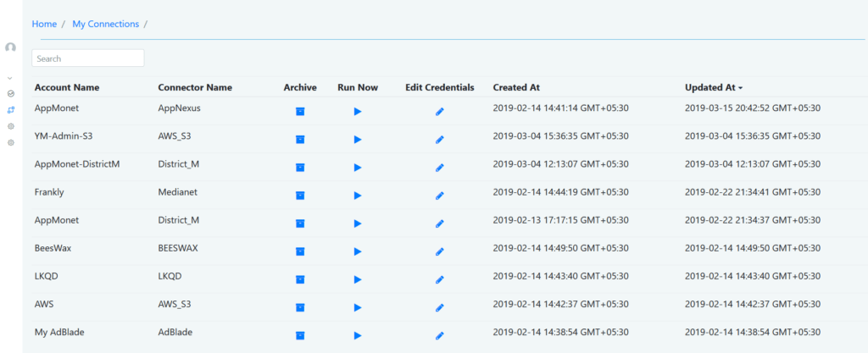This screenshot has width=868, height=353.
Task: Click Updated At value 2019-03-15 20:42:52
Action: click(x=753, y=108)
